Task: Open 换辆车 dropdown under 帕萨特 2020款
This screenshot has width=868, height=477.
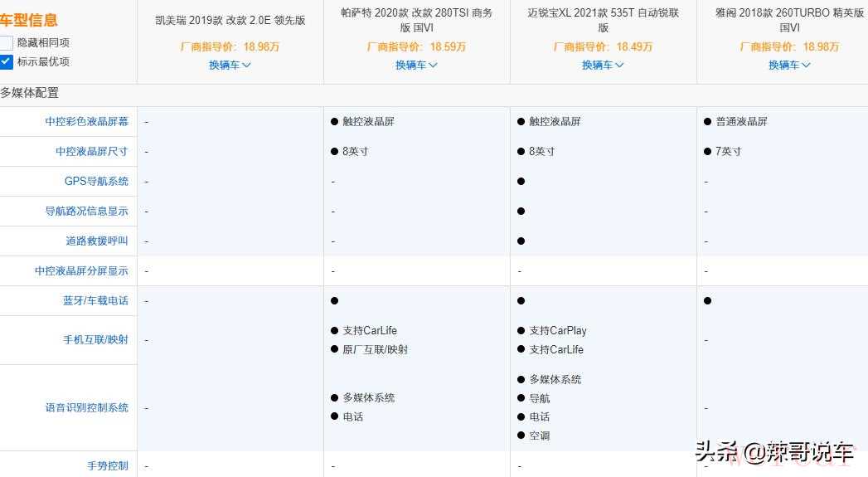Action: click(416, 65)
